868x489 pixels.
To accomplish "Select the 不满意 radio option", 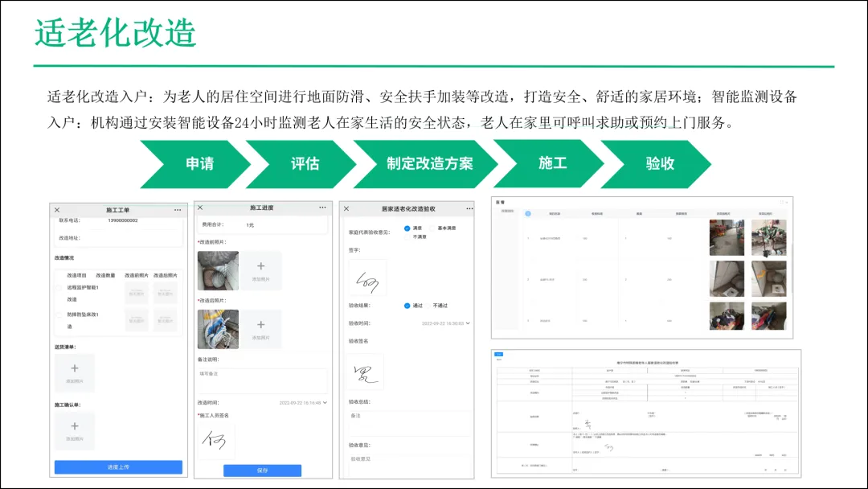I will click(407, 237).
